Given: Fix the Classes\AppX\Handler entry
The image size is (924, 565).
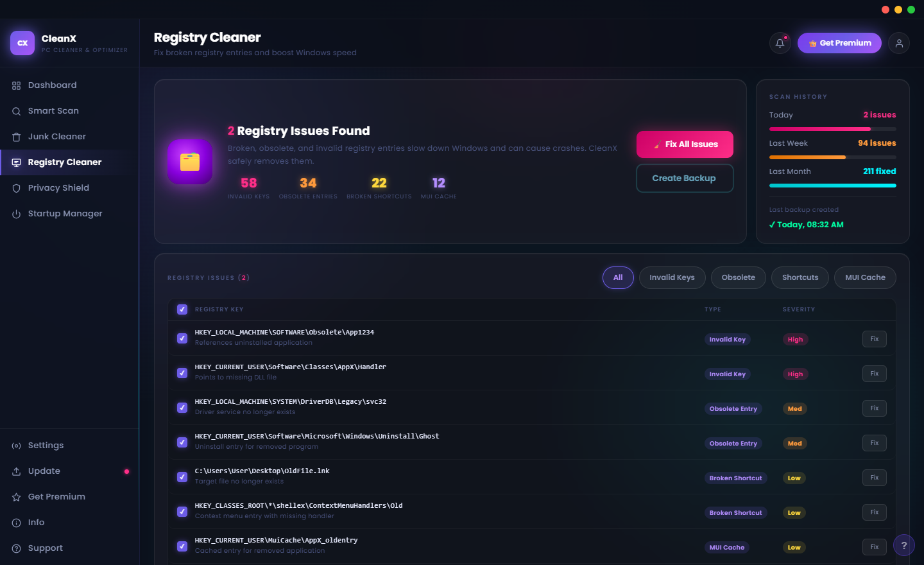Looking at the screenshot, I should (x=875, y=374).
